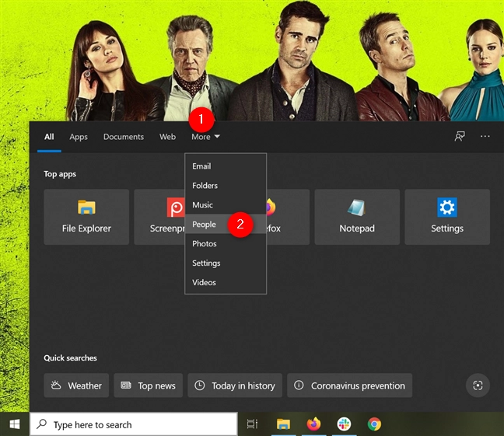Select Folders in the More menu
The image size is (504, 436).
tap(226, 186)
